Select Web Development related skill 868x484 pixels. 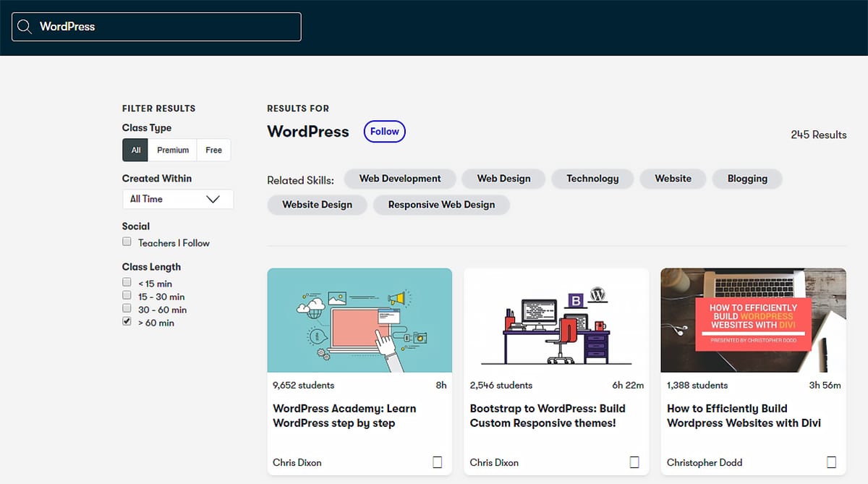400,179
